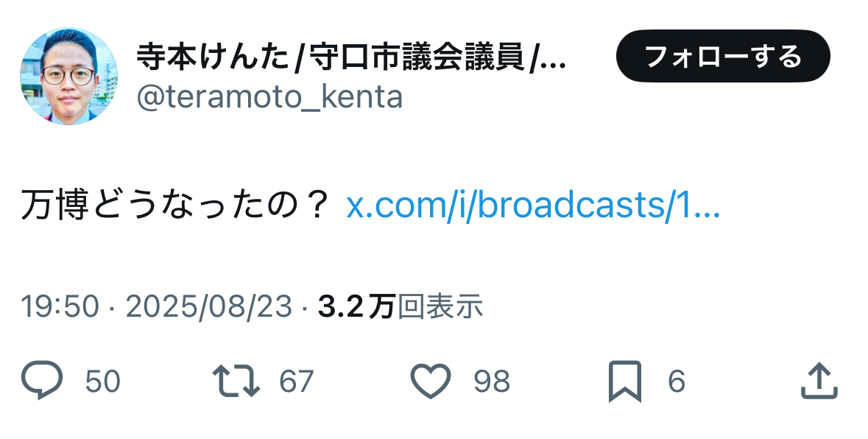
Task: Click the 2025/08/23 date
Action: (x=208, y=306)
